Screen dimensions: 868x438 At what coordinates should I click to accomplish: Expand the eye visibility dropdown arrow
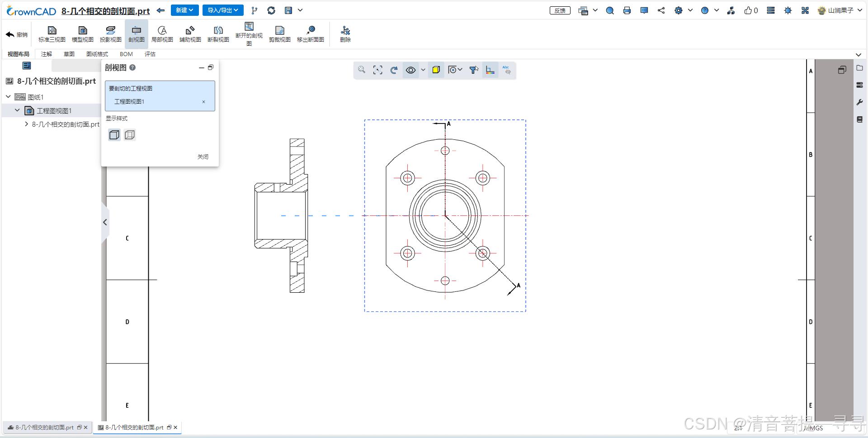(x=423, y=70)
